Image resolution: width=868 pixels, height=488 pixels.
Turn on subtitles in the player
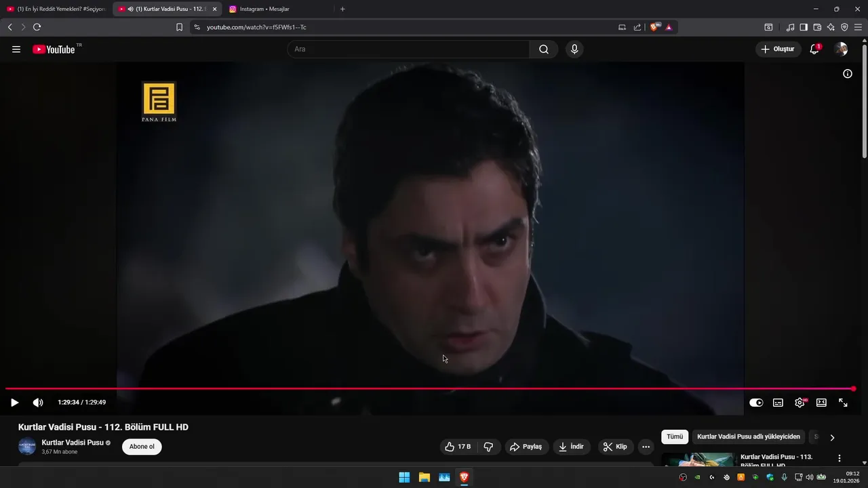(x=778, y=403)
